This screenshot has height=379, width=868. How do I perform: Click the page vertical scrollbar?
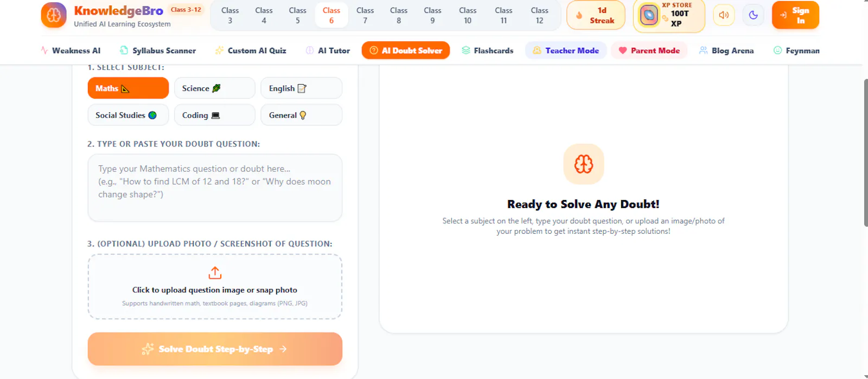(x=865, y=152)
